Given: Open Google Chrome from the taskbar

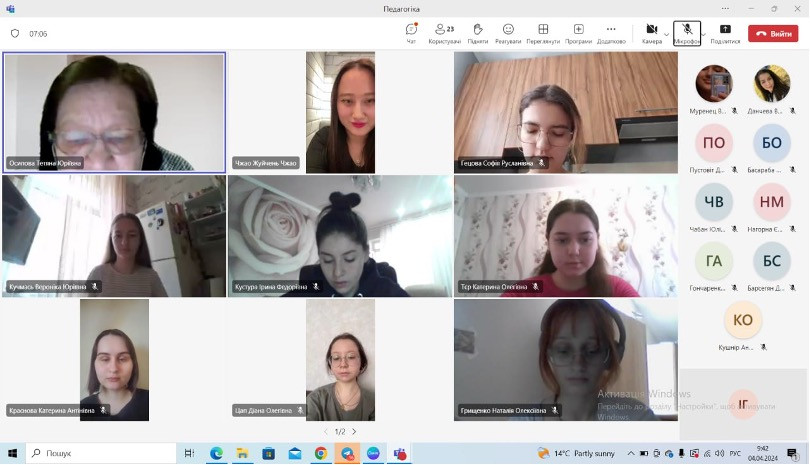Looking at the screenshot, I should (321, 453).
